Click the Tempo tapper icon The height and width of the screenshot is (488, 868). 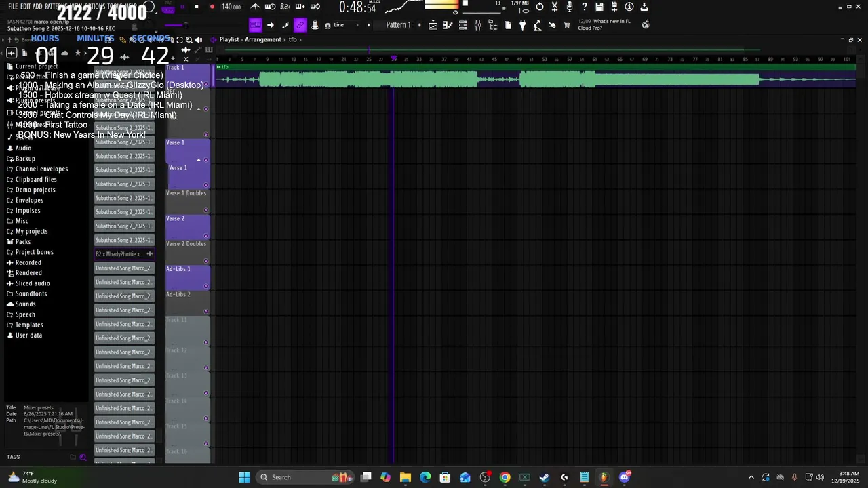coord(537,25)
